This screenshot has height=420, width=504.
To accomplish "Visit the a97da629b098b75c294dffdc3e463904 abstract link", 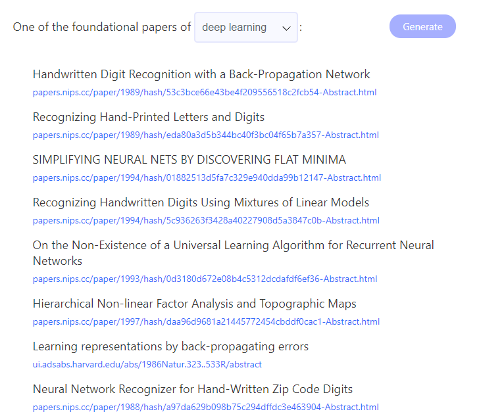I will click(206, 407).
